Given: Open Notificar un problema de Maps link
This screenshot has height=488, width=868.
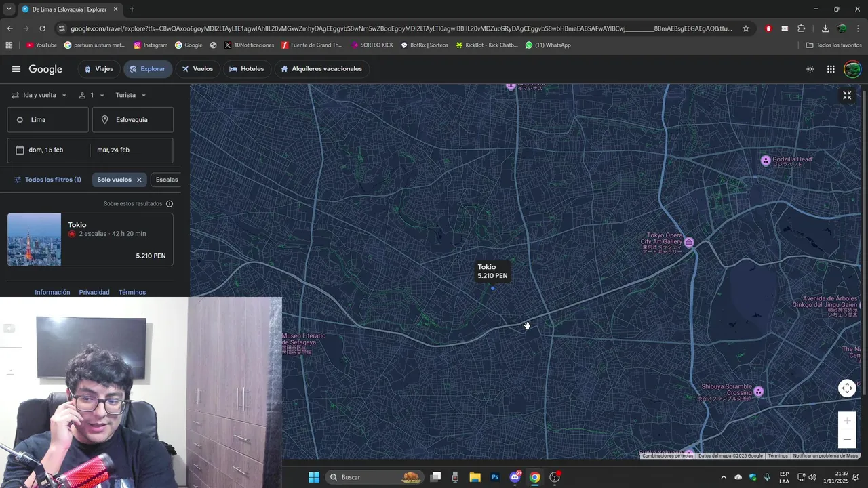Looking at the screenshot, I should [825, 456].
